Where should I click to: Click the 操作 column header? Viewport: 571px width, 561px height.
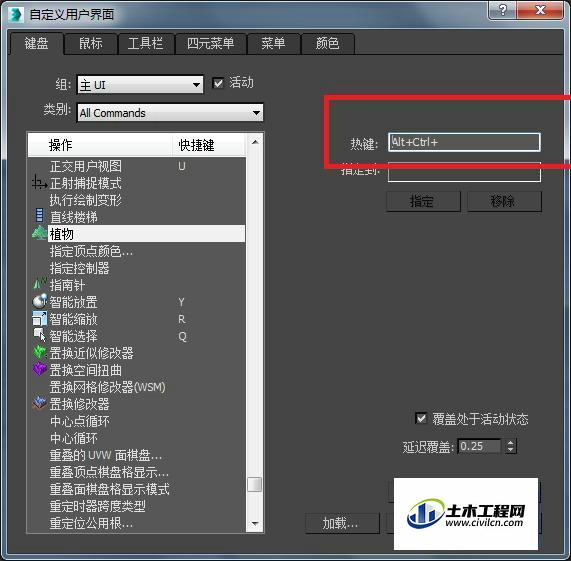click(100, 145)
